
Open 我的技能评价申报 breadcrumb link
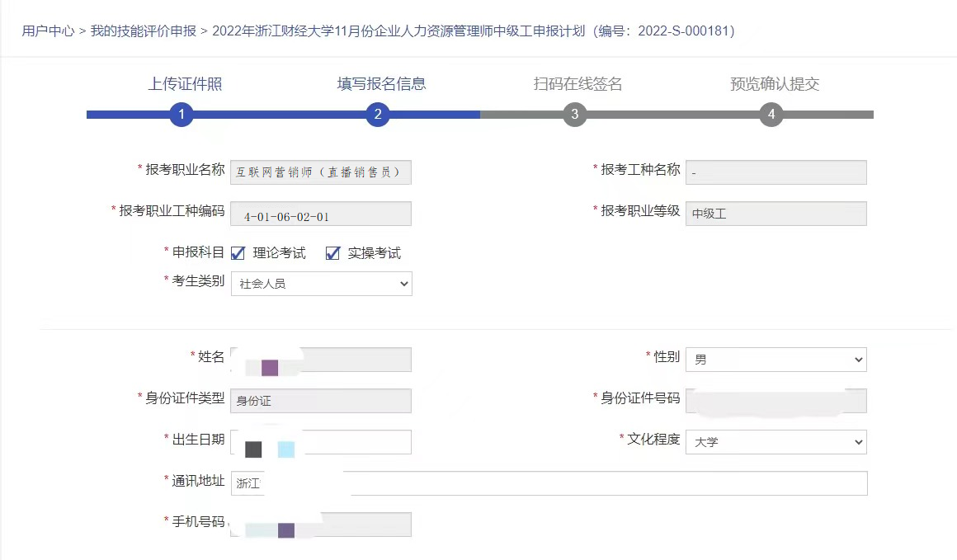point(144,31)
